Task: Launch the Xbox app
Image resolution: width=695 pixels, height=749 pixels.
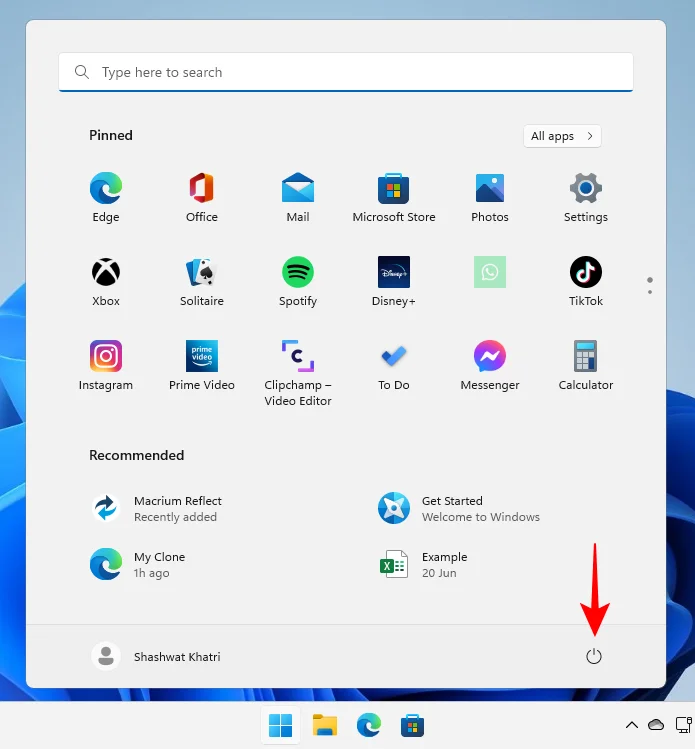Action: (x=106, y=281)
